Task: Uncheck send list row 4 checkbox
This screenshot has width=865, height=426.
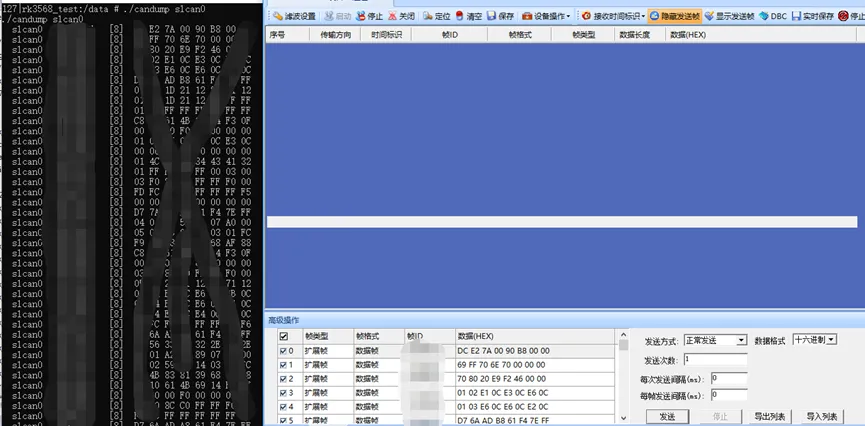Action: [x=284, y=407]
